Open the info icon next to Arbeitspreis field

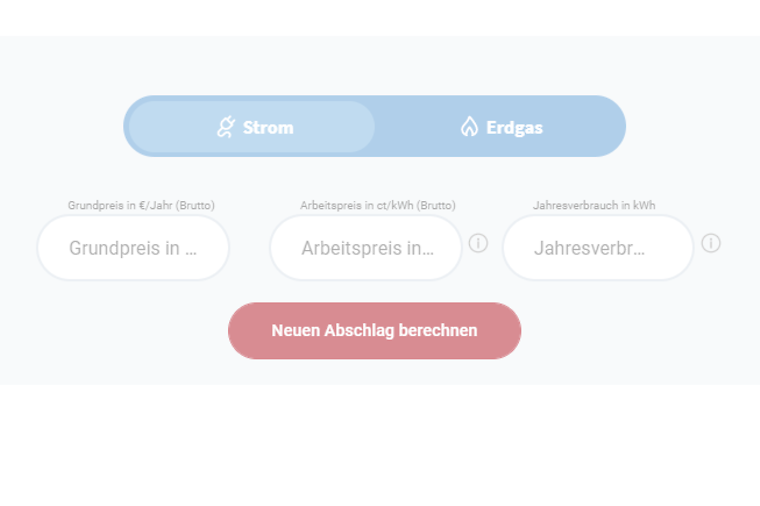pyautogui.click(x=478, y=243)
